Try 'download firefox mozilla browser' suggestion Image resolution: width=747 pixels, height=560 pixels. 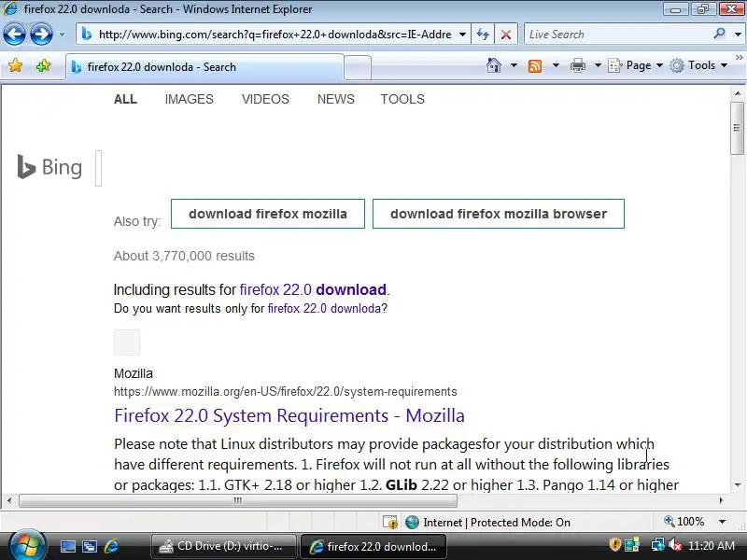(x=499, y=214)
